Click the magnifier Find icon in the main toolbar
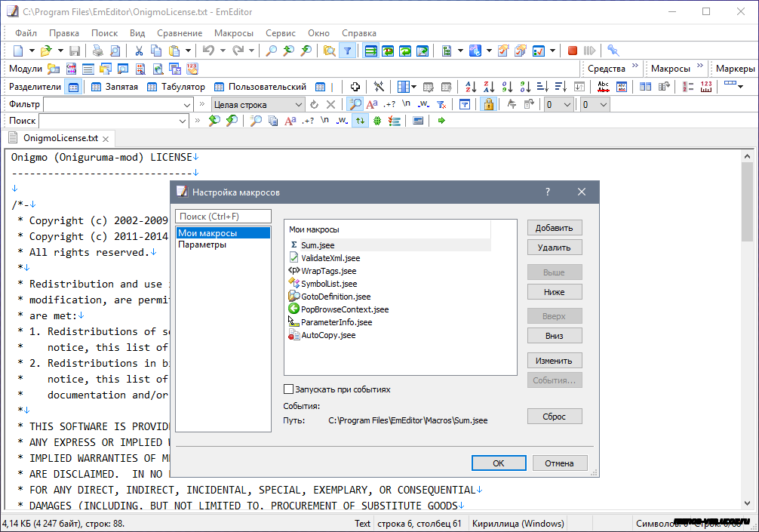The width and height of the screenshot is (759, 532). [x=272, y=51]
